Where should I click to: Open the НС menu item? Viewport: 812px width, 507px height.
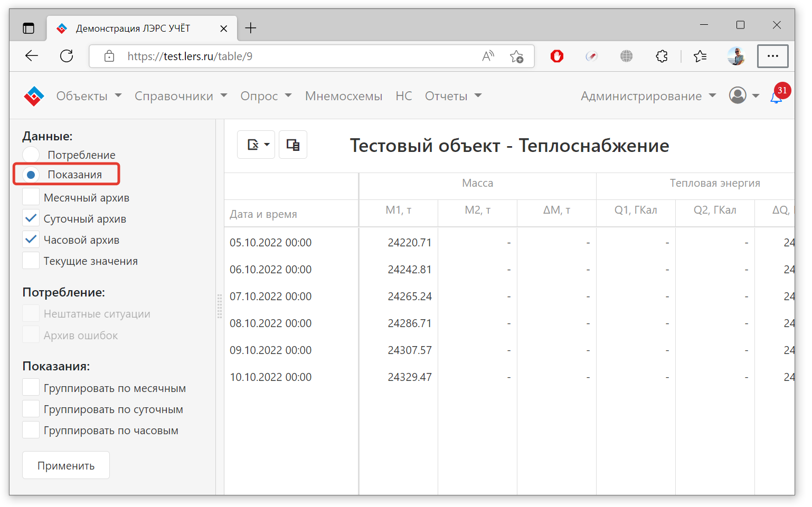coord(403,96)
